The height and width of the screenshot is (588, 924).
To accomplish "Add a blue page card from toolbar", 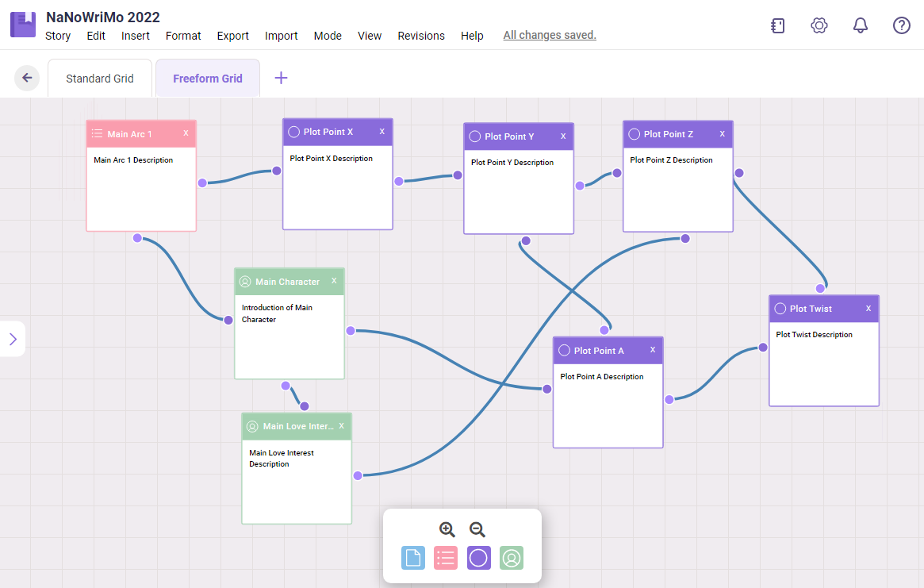I will point(413,558).
